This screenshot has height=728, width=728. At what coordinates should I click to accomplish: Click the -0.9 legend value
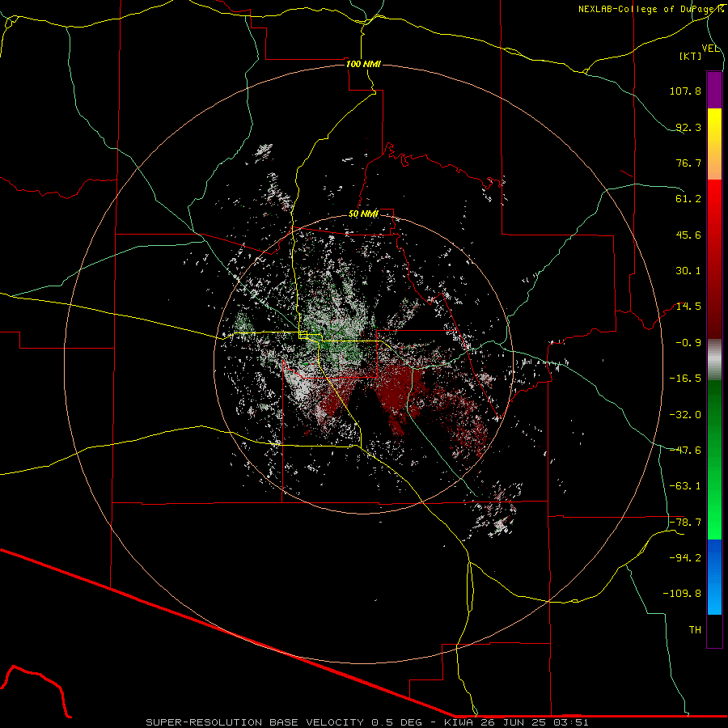pos(688,343)
